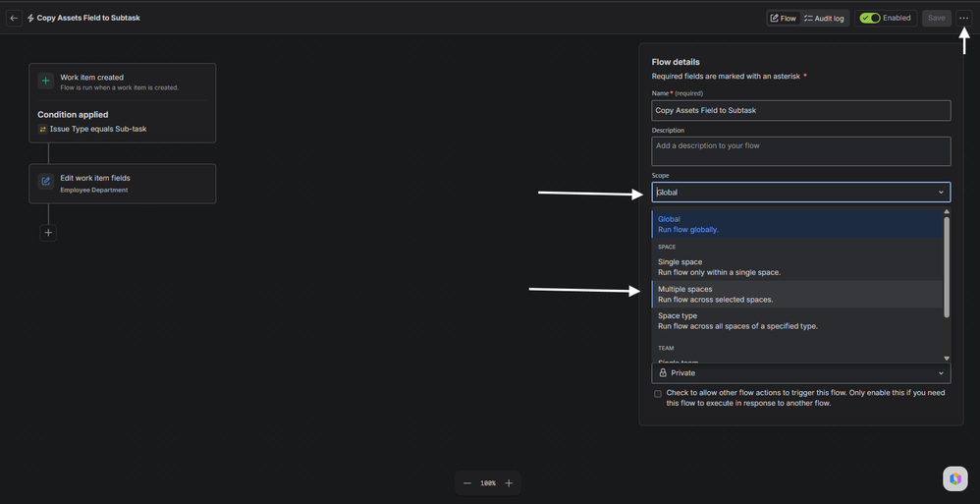This screenshot has width=980, height=504.
Task: Click the Employee Department field label
Action: (x=93, y=190)
